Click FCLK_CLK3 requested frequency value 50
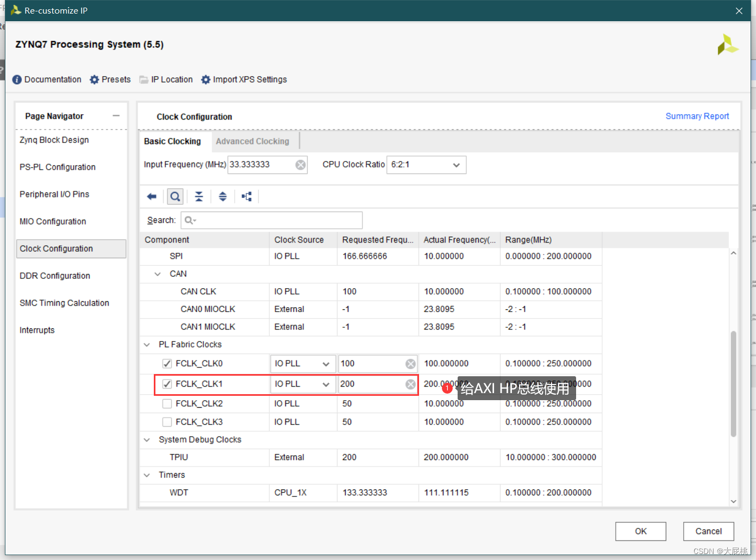 [x=347, y=422]
